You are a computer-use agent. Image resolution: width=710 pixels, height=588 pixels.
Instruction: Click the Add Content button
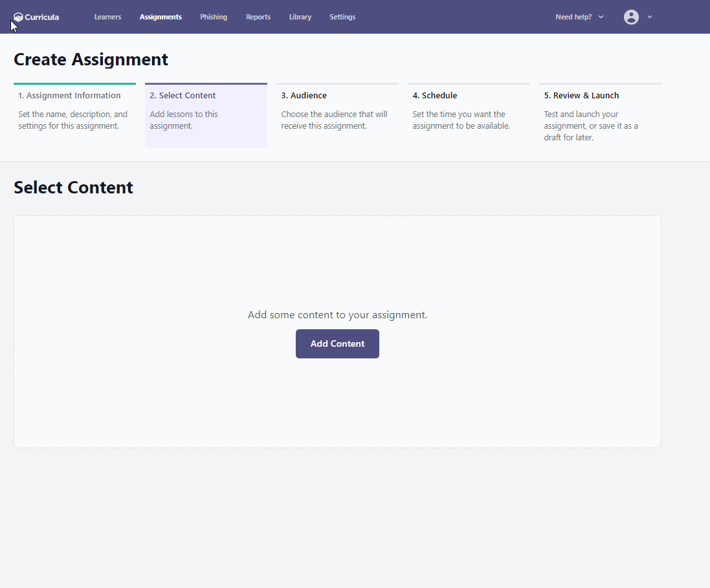[x=337, y=344]
